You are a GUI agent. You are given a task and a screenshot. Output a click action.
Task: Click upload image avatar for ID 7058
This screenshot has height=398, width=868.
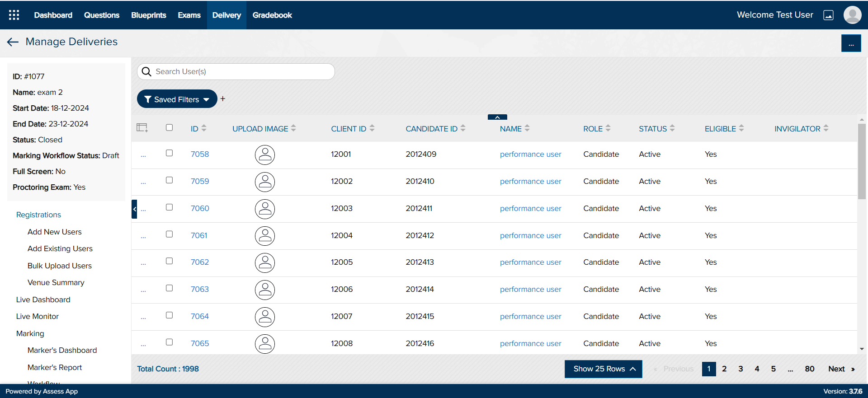tap(265, 155)
